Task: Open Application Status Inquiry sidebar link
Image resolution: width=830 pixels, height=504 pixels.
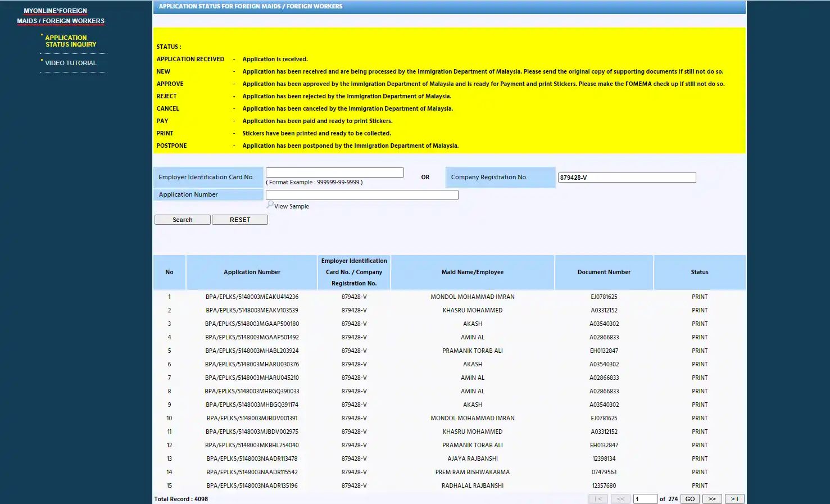Action: pos(71,41)
